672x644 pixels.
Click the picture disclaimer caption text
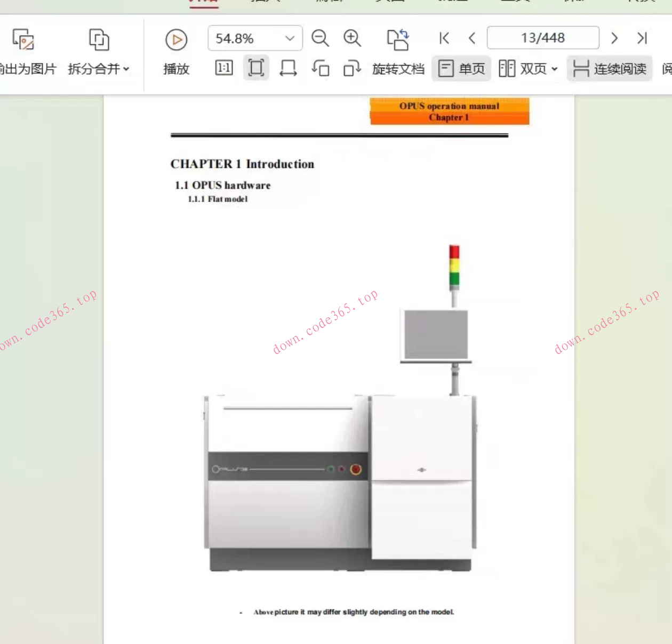pyautogui.click(x=354, y=612)
